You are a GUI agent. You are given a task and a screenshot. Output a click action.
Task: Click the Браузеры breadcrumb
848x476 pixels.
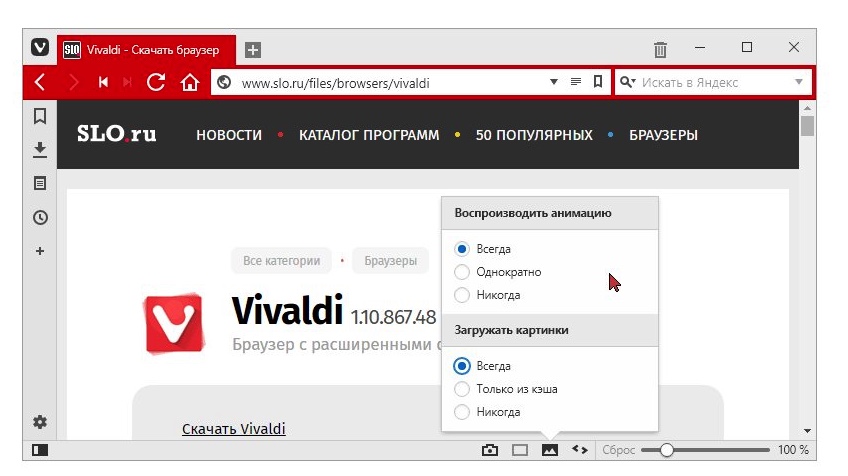[x=390, y=261]
